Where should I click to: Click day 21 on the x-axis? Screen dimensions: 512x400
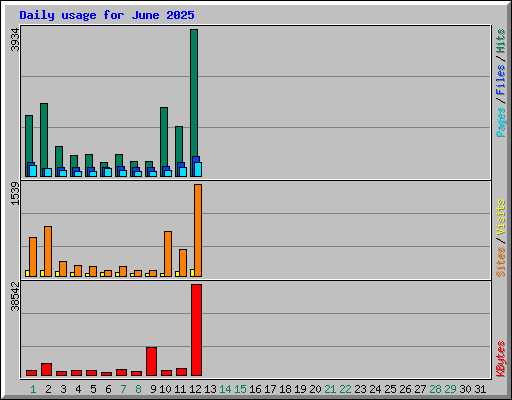330,389
